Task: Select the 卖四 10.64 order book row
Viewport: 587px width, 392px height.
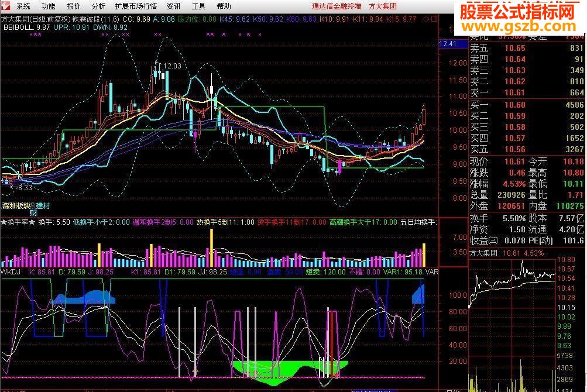Action: (x=527, y=59)
